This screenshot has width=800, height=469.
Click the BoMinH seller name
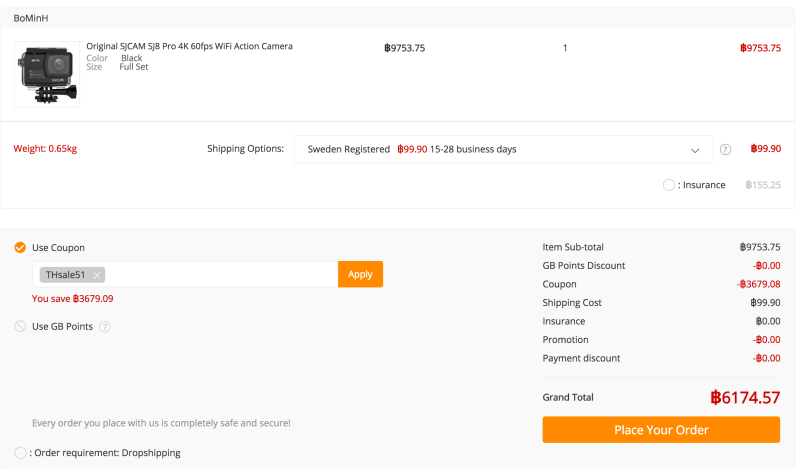click(x=31, y=18)
